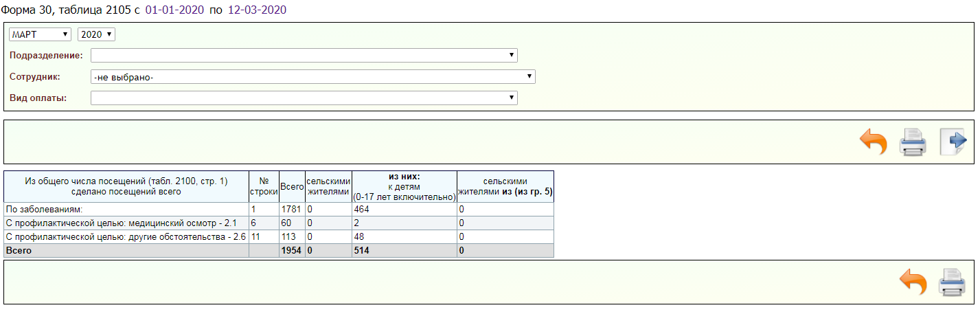Click the top orange back arrow icon

[873, 142]
